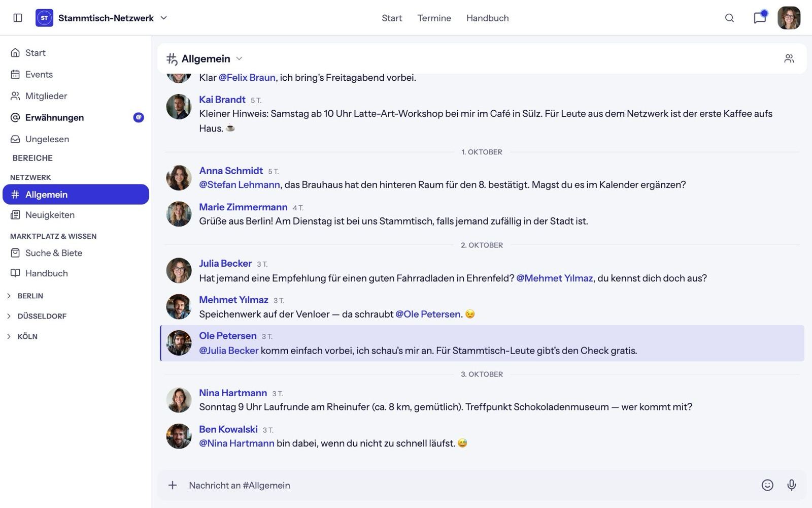Open the Stammtisch-Netzwerk workspace dropdown
The image size is (812, 508).
tap(163, 18)
